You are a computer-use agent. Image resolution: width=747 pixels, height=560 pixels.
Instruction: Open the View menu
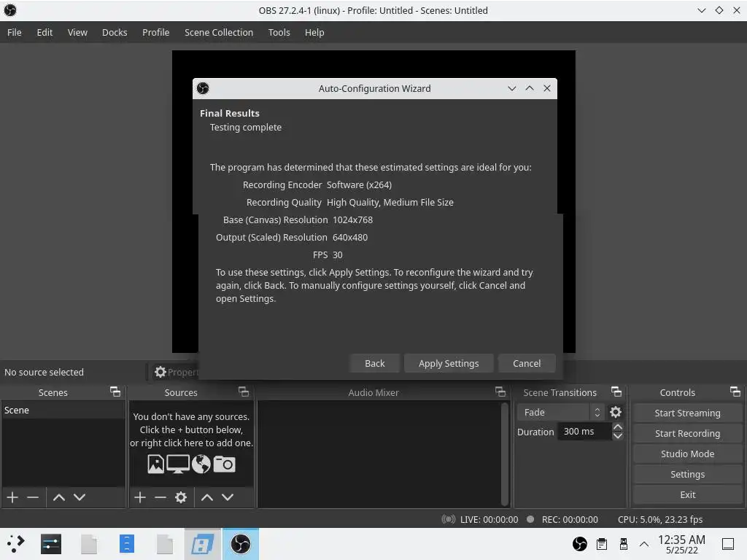[x=77, y=32]
